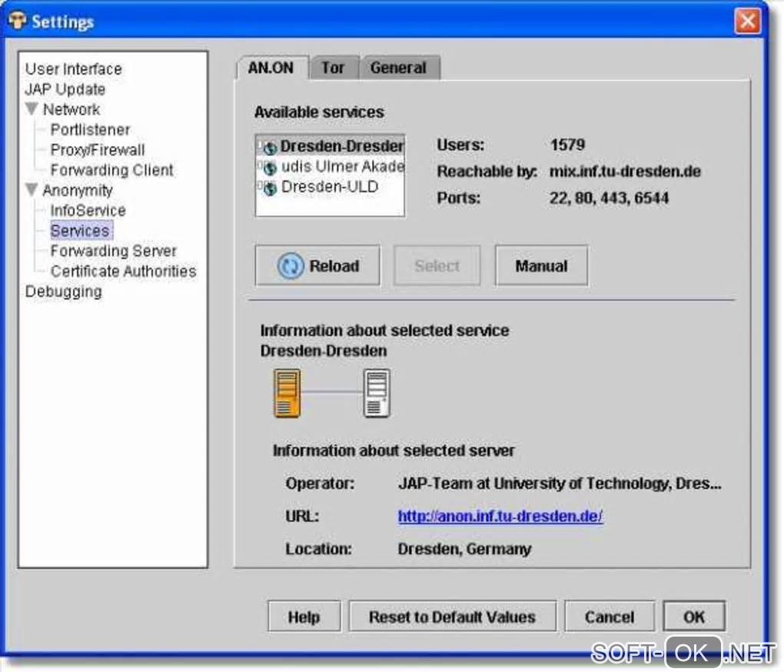Open Proxy/Firewall settings
784x672 pixels.
(x=98, y=149)
